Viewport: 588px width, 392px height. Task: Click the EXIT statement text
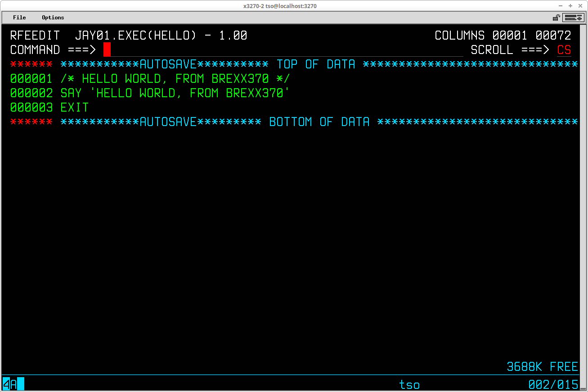pos(75,108)
